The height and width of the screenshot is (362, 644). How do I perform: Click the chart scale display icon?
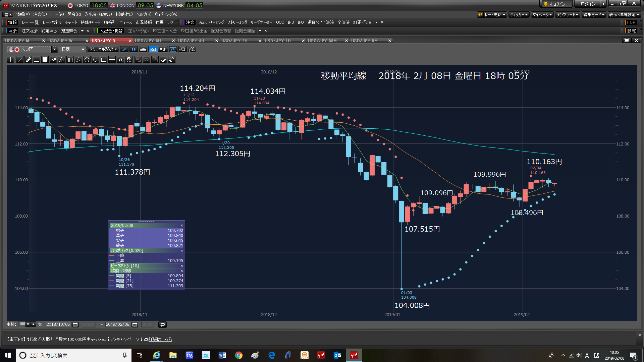[173, 49]
